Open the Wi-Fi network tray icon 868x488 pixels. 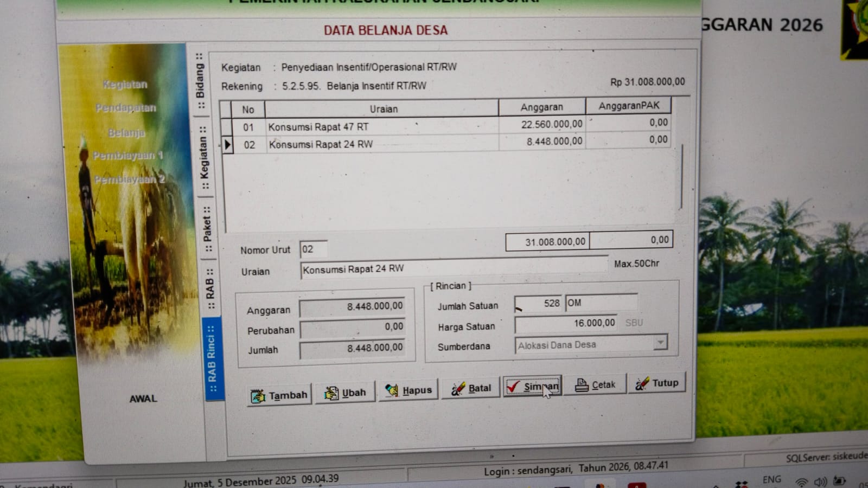801,482
